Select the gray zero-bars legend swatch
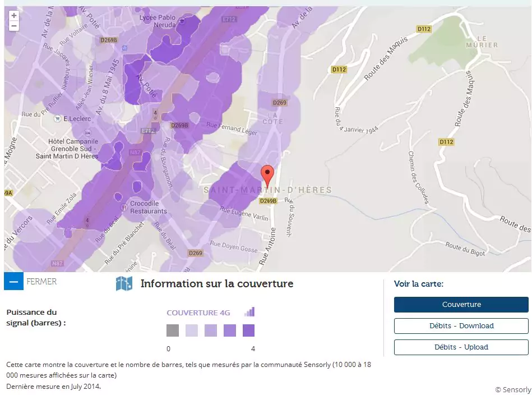The height and width of the screenshot is (395, 532). (x=173, y=330)
